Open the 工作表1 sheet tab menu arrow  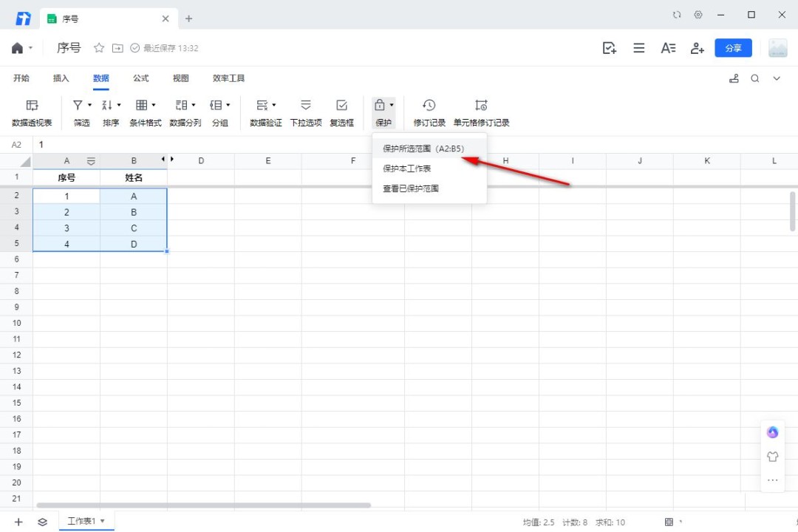(103, 521)
